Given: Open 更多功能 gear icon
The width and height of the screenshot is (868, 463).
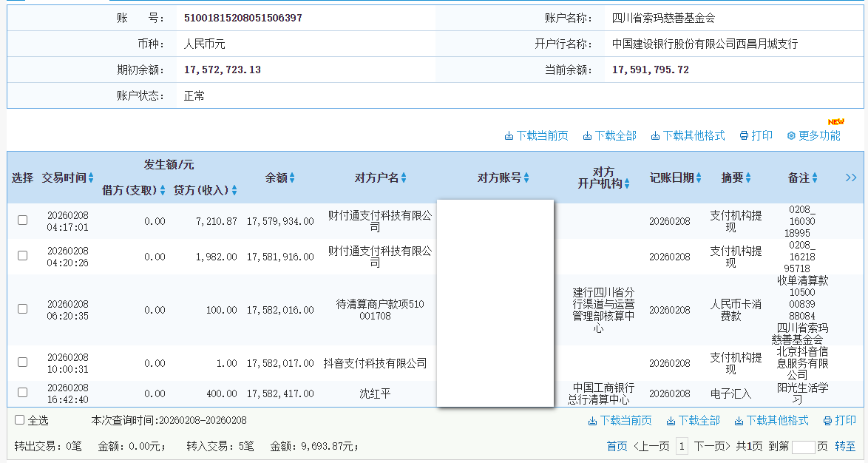Looking at the screenshot, I should click(x=790, y=136).
